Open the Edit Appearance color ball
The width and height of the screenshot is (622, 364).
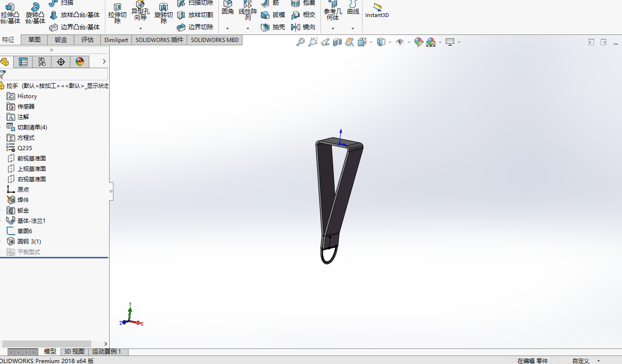418,42
